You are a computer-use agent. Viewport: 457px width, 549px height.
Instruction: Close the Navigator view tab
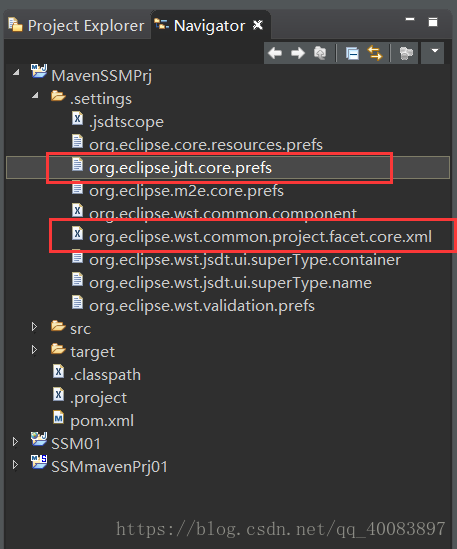coord(258,25)
